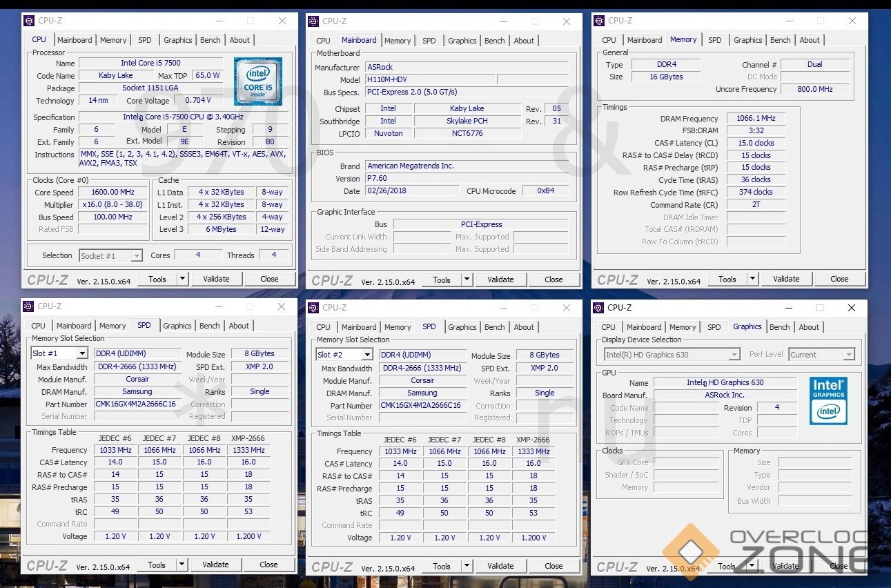891x588 pixels.
Task: Click Max Bandwidth value in Slot #2 window
Action: tap(422, 368)
